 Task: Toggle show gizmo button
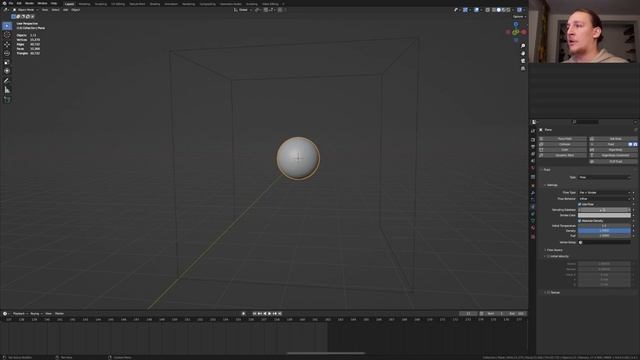click(465, 10)
